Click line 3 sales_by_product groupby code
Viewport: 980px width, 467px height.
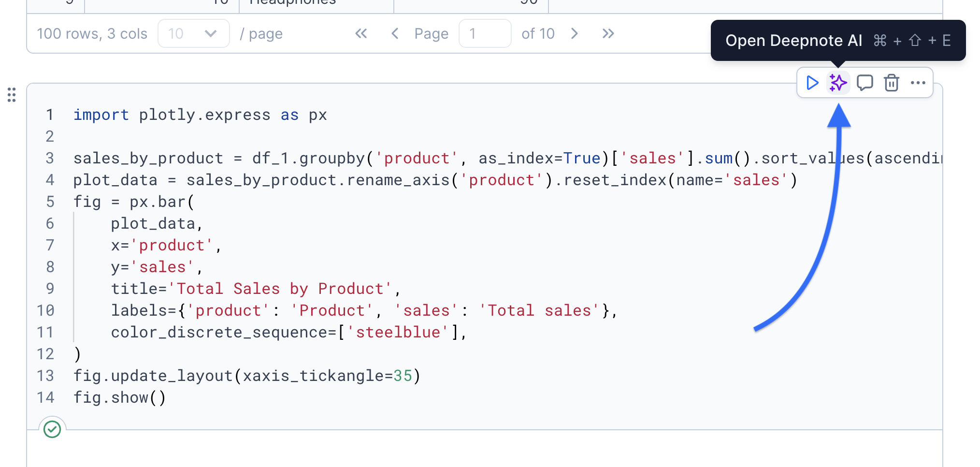tap(507, 158)
